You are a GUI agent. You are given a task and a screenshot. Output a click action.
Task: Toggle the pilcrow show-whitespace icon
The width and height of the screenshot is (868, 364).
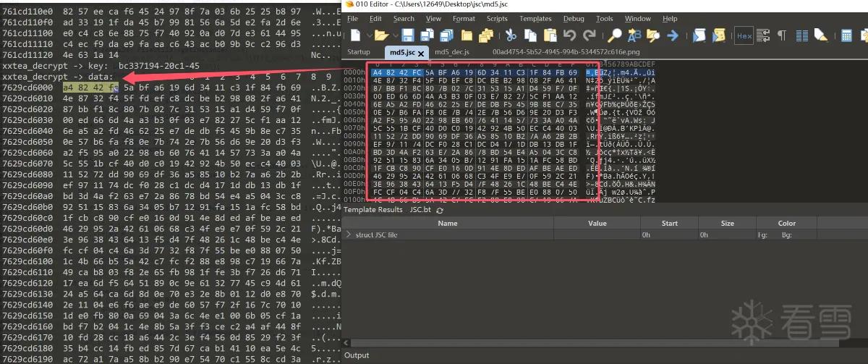point(781,35)
